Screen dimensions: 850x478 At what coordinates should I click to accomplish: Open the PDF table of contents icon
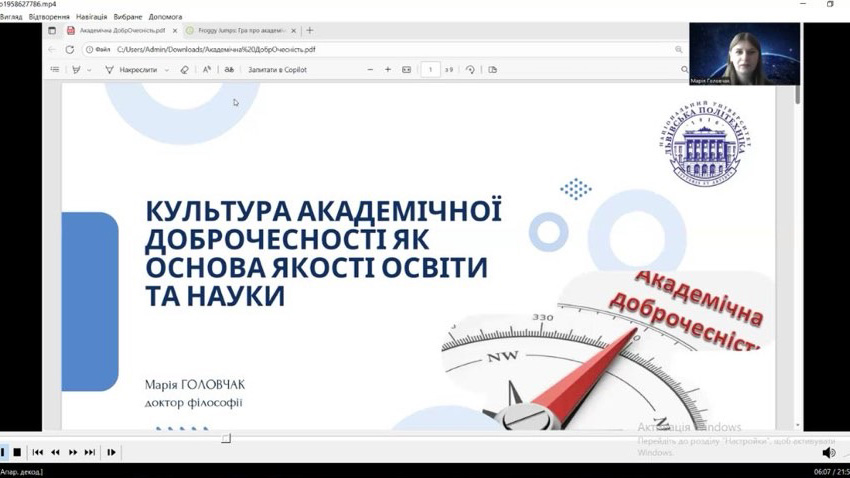pyautogui.click(x=55, y=69)
